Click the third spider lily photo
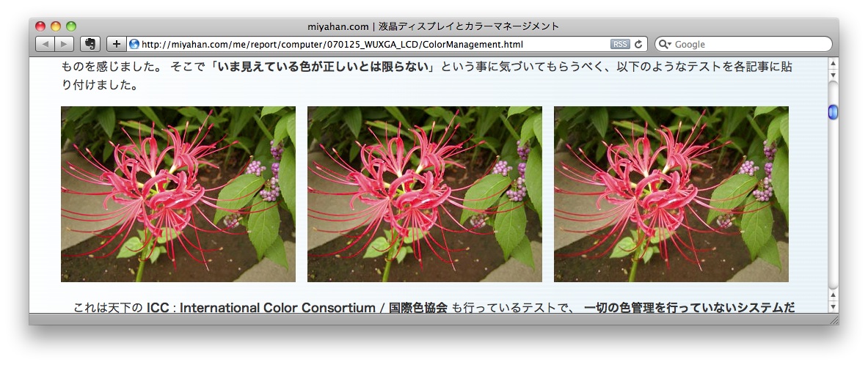Screen dimensions: 868x365 point(671,194)
